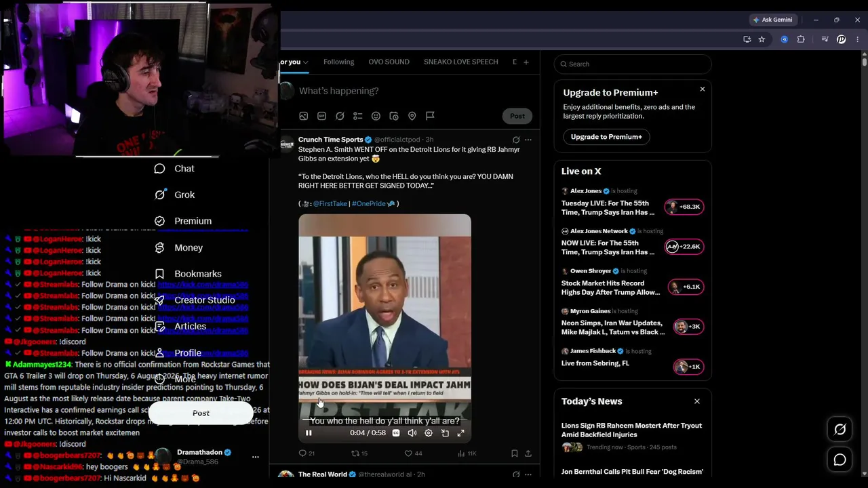Open the SNEAKO LOVE SPEECH tab
This screenshot has width=868, height=488.
[461, 62]
